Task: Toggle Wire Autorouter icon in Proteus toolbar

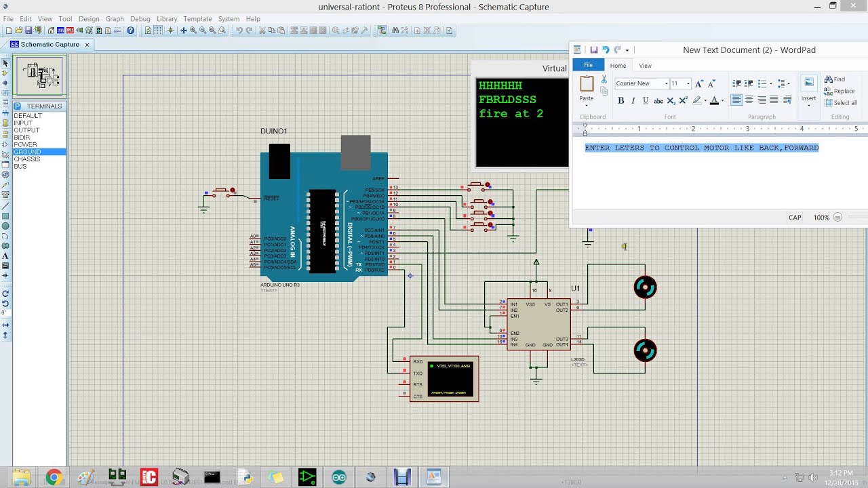Action: (382, 30)
